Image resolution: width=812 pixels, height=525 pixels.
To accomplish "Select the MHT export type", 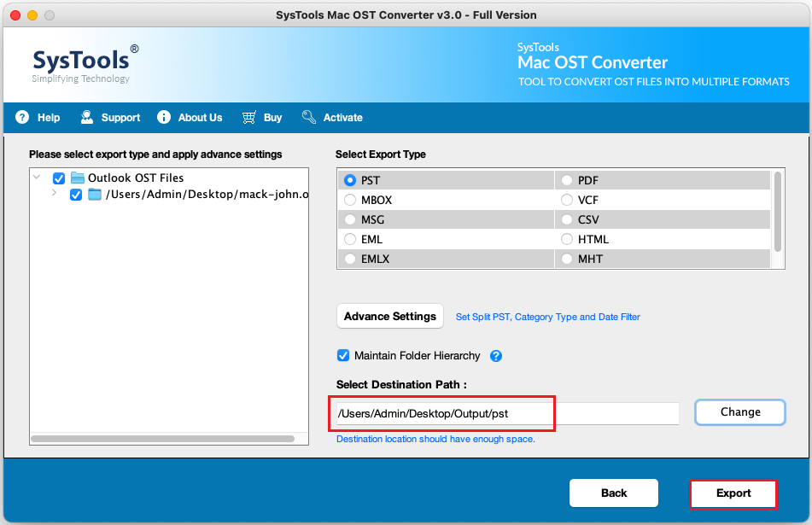I will coord(567,259).
